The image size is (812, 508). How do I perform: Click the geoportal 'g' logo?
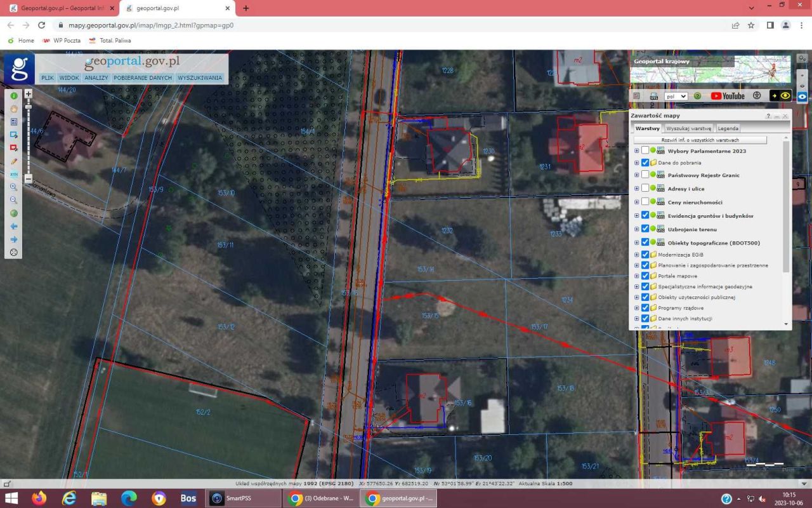coord(20,69)
